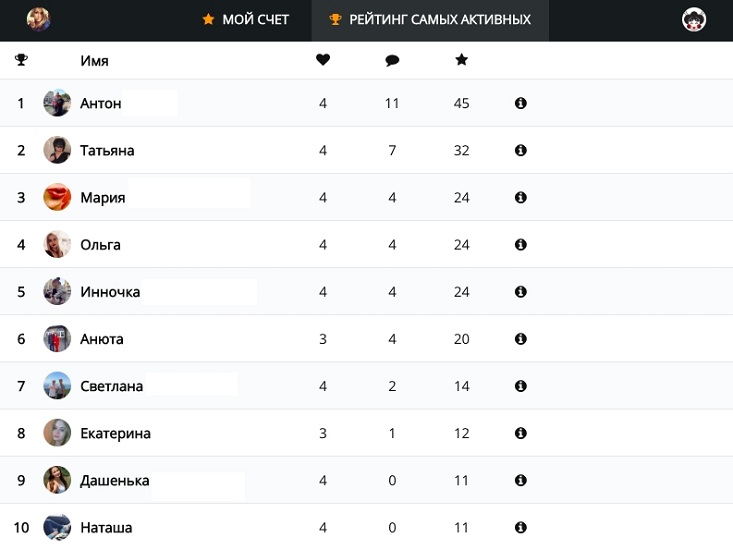733x550 pixels.
Task: Open info icon in Ольга's row
Action: pyautogui.click(x=520, y=245)
